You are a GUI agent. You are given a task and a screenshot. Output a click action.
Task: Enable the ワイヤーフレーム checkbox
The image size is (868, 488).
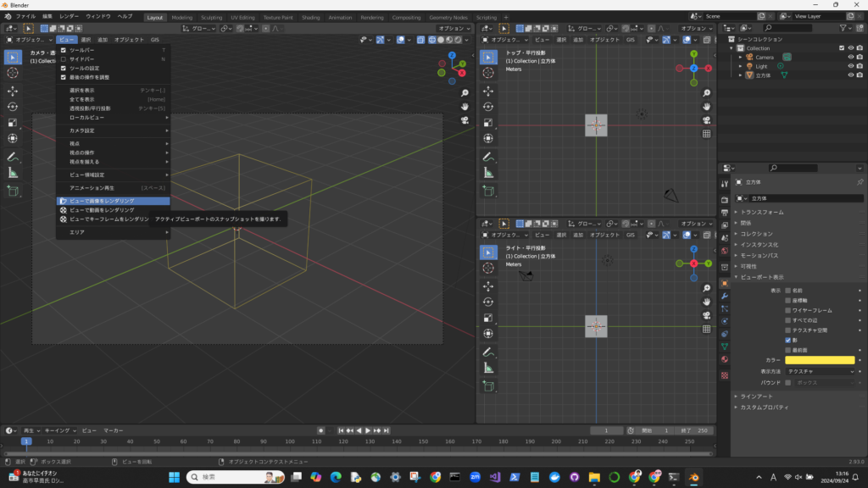tap(788, 310)
